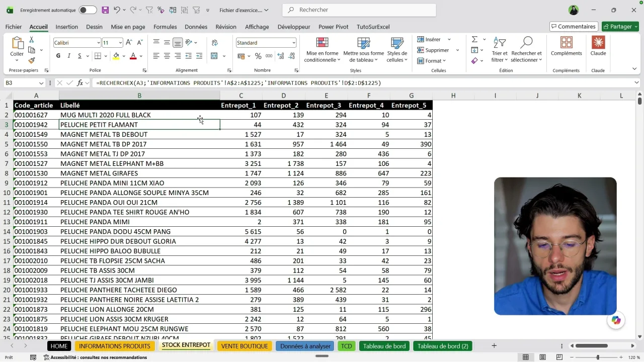The image size is (644, 362).
Task: Apply the yellow fill color
Action: (x=116, y=56)
